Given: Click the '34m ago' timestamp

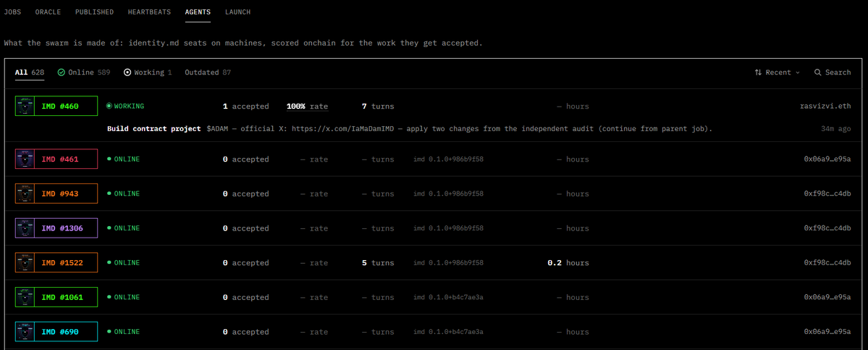Looking at the screenshot, I should [x=836, y=128].
